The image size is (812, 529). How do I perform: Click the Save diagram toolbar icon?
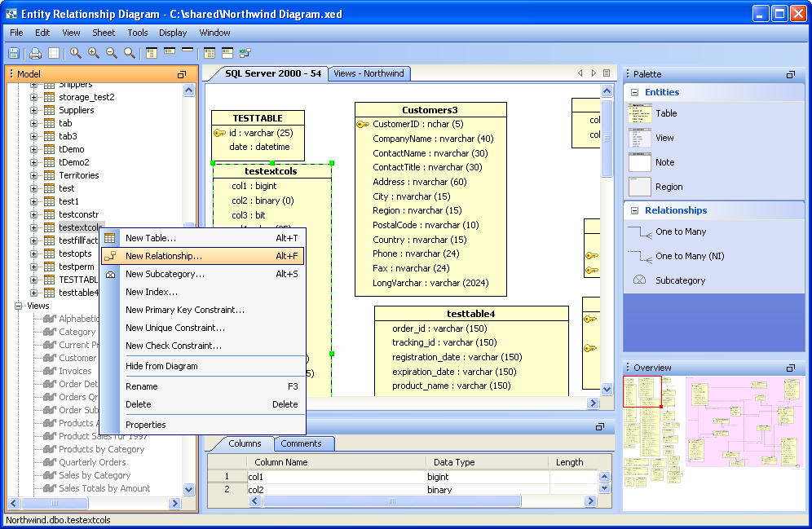(14, 53)
